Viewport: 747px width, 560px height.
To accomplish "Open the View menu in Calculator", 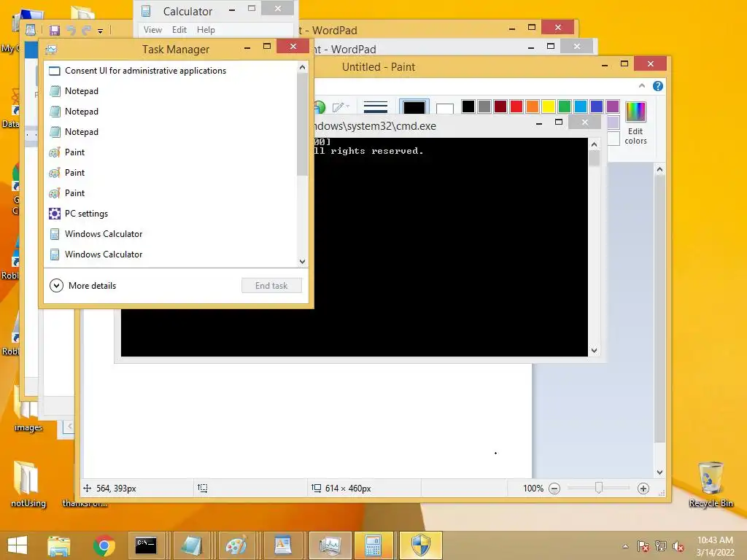I will [x=152, y=29].
